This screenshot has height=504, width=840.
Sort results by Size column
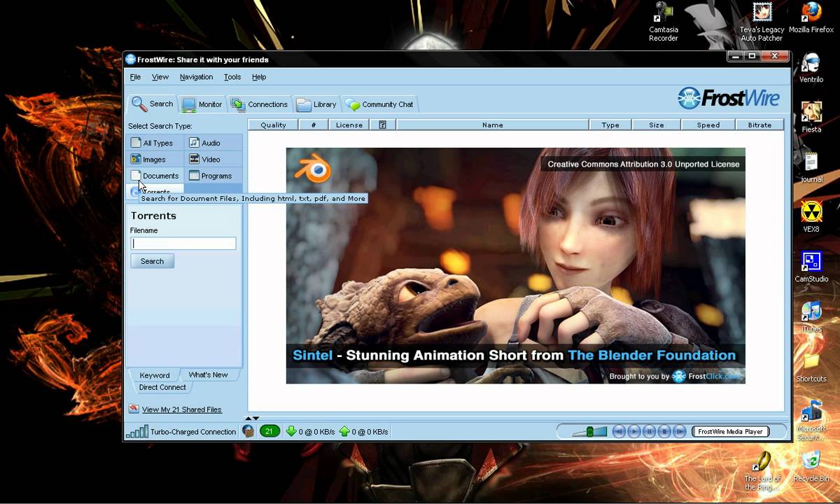[x=656, y=125]
